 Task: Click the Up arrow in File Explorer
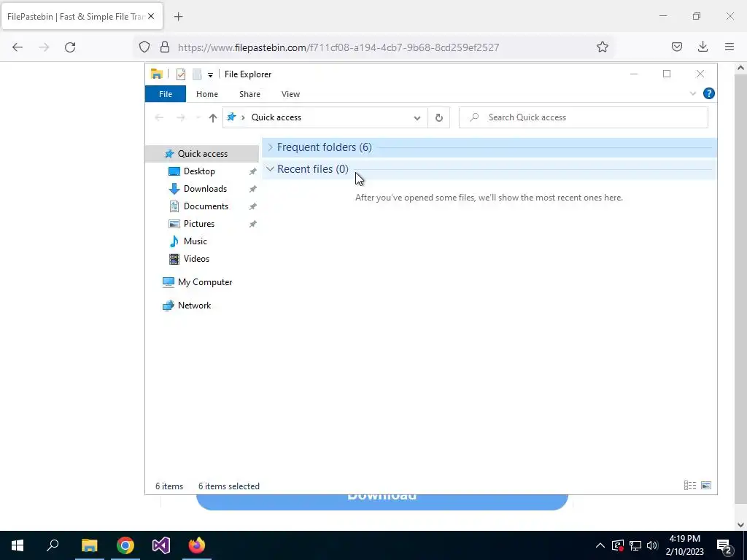click(x=212, y=117)
